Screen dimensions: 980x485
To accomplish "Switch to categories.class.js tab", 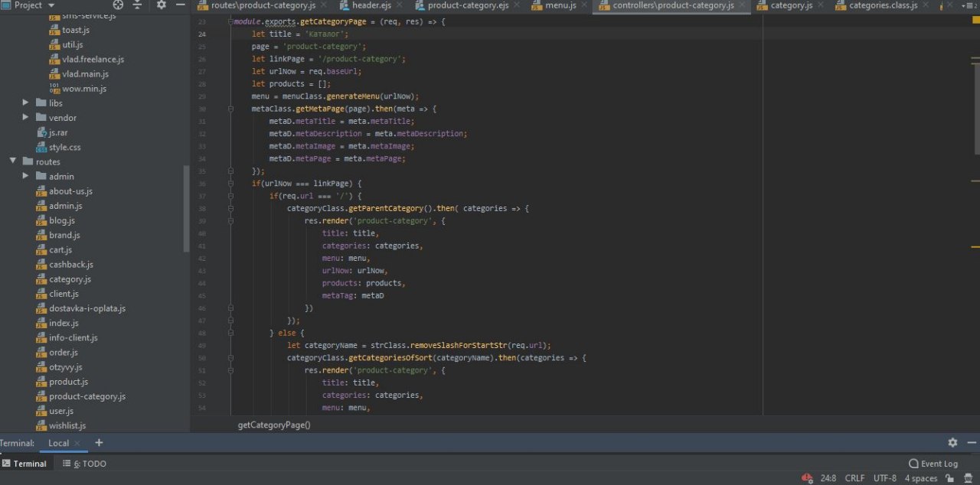I will (881, 6).
